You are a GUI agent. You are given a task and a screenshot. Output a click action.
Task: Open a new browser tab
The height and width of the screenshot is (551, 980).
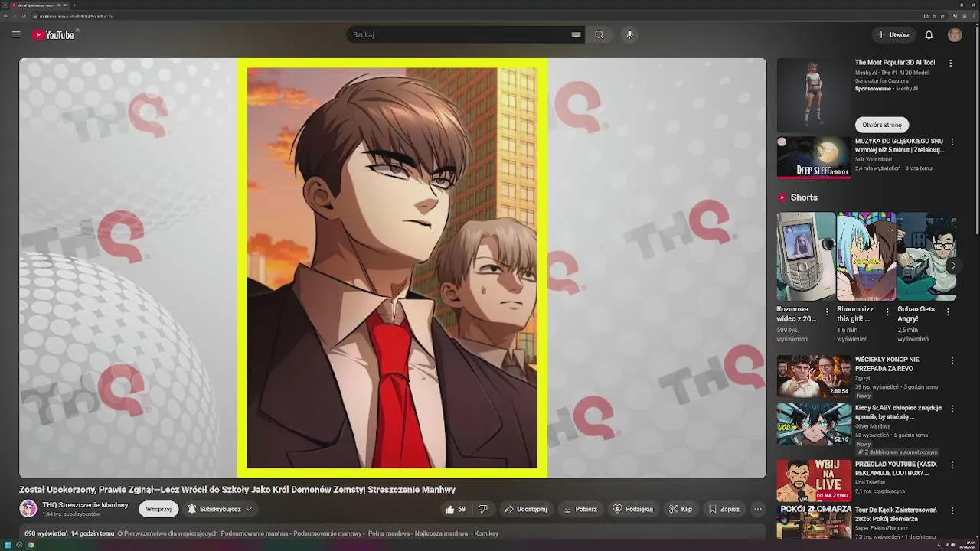(73, 5)
